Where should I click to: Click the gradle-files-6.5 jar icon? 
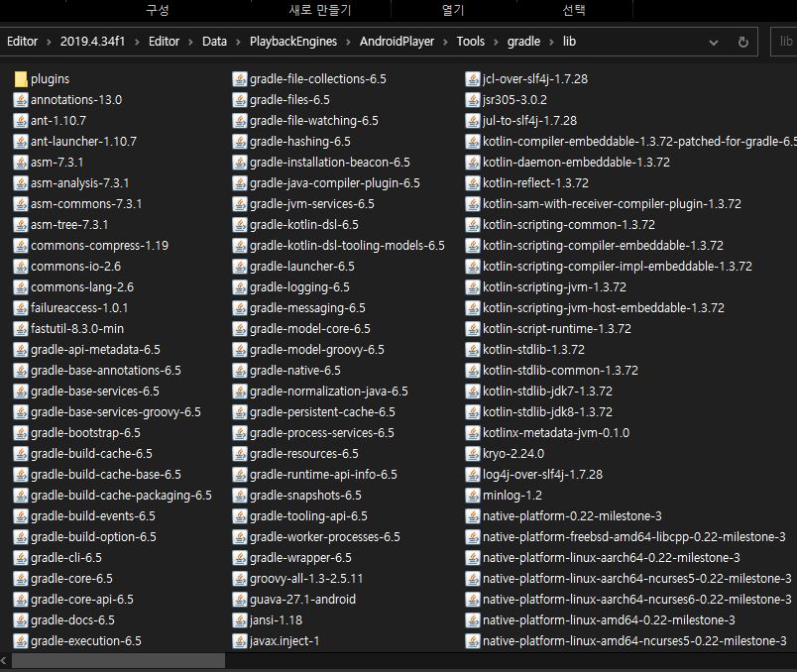pyautogui.click(x=240, y=100)
